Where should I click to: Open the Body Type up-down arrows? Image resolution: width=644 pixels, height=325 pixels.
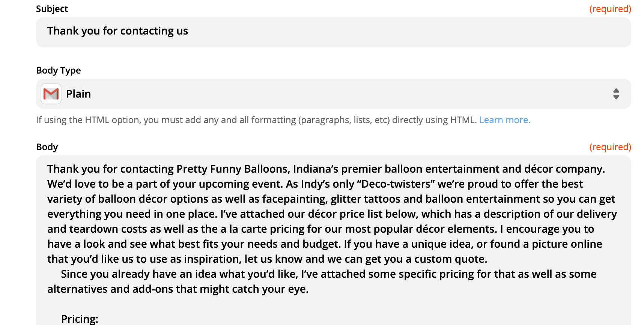616,94
